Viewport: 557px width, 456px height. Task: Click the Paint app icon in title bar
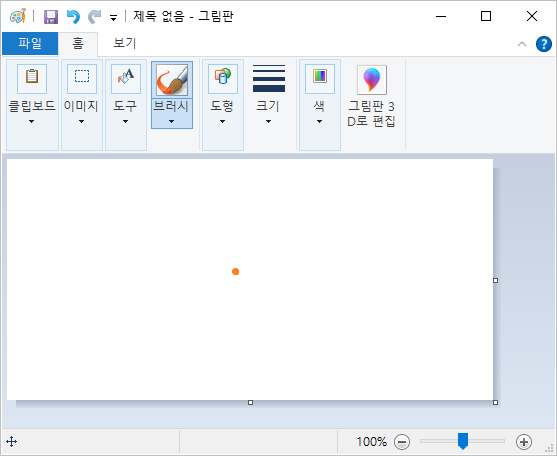(x=18, y=16)
